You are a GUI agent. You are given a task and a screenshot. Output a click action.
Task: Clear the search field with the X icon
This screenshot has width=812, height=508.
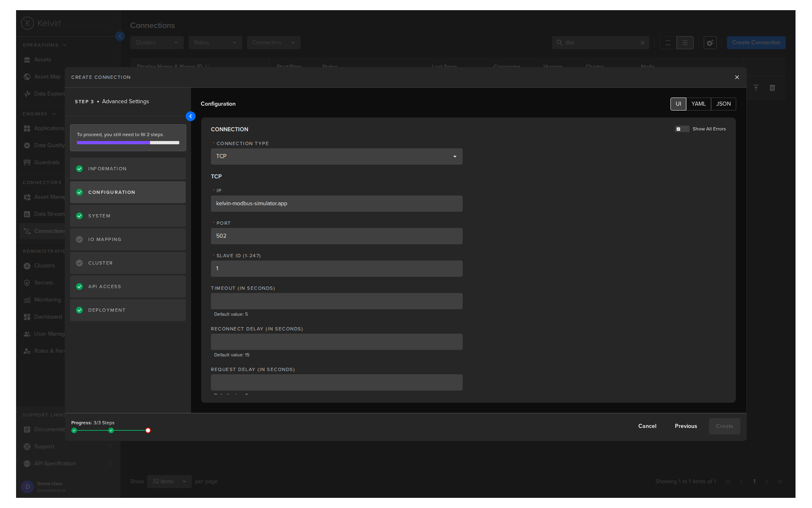pos(642,43)
